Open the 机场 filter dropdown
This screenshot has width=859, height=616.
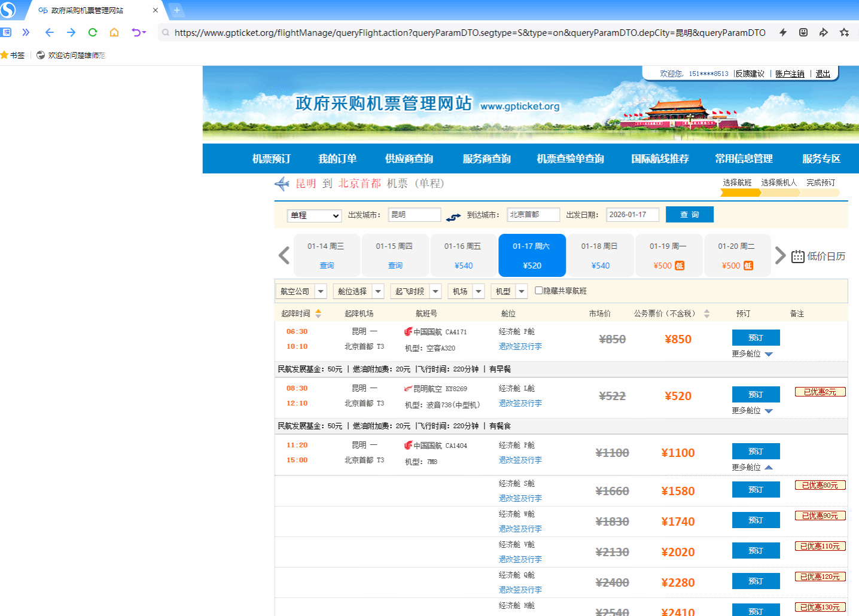pyautogui.click(x=466, y=291)
